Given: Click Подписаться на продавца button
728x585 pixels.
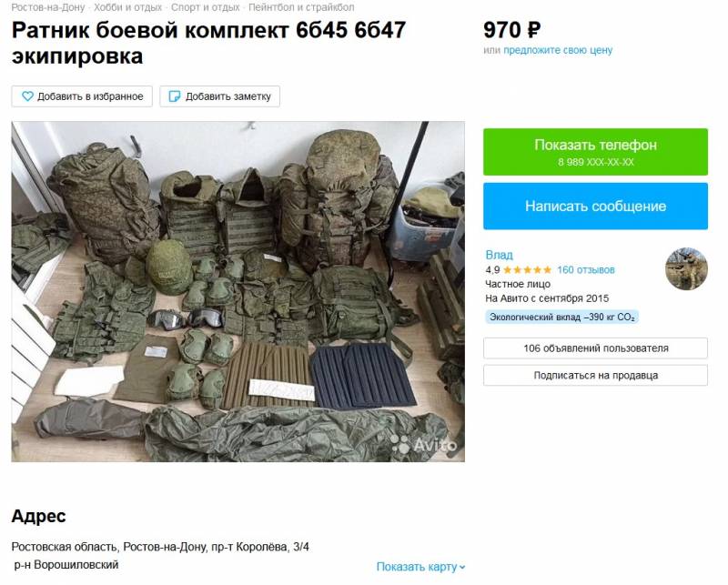Looking at the screenshot, I should tap(595, 375).
